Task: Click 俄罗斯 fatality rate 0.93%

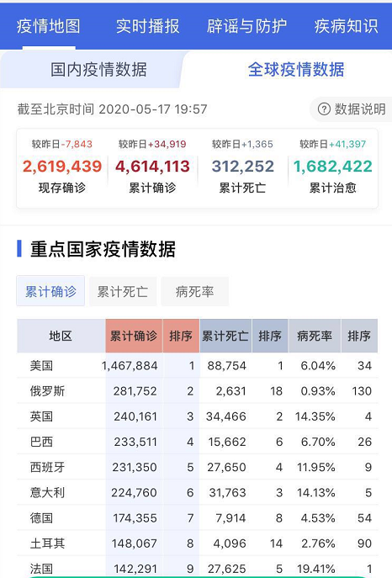Action: [x=318, y=391]
